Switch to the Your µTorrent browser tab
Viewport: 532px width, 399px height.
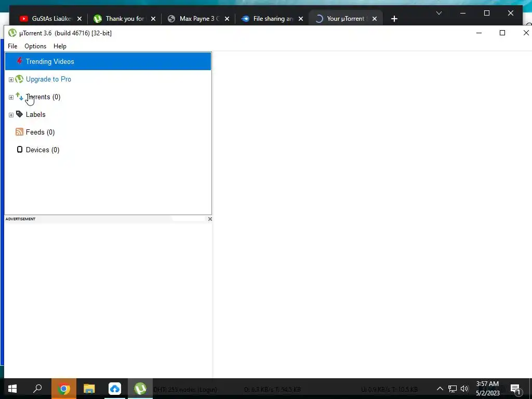(x=345, y=19)
